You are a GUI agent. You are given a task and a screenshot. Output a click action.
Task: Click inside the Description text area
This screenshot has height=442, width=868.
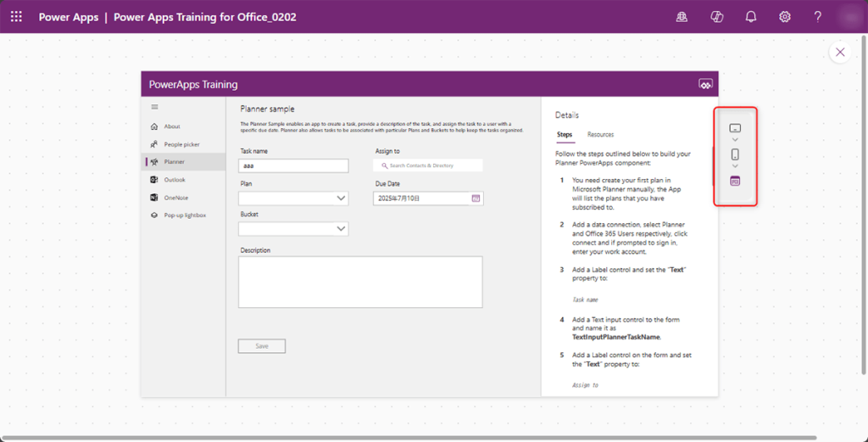click(x=360, y=282)
